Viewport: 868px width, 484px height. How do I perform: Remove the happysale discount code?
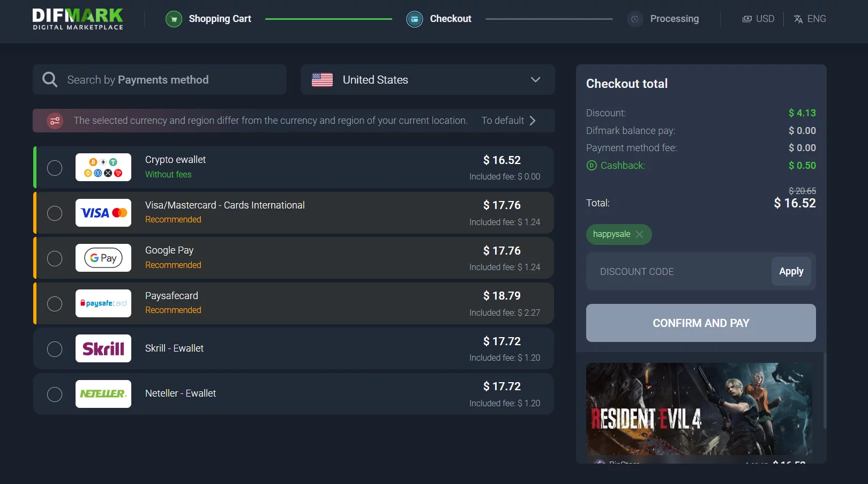pos(639,234)
